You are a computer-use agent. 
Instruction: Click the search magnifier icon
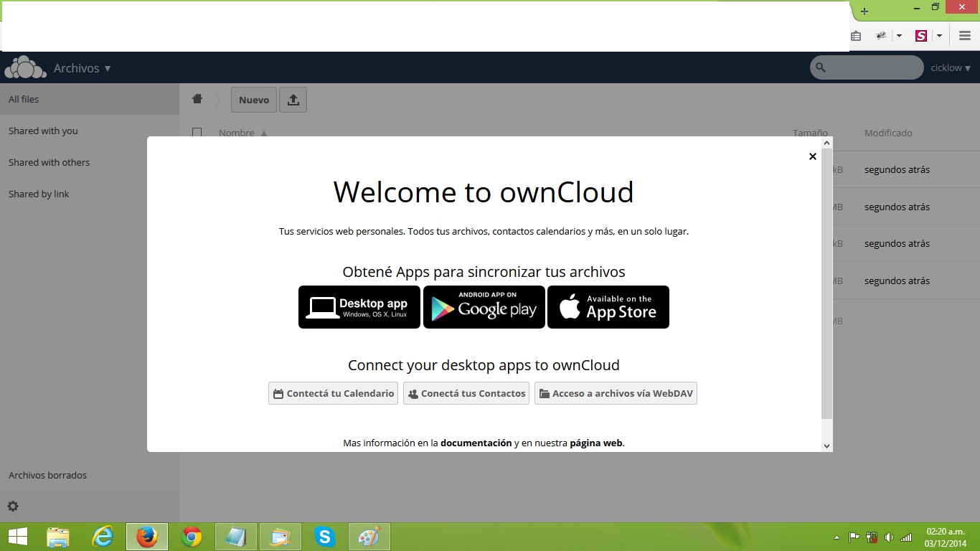[821, 67]
